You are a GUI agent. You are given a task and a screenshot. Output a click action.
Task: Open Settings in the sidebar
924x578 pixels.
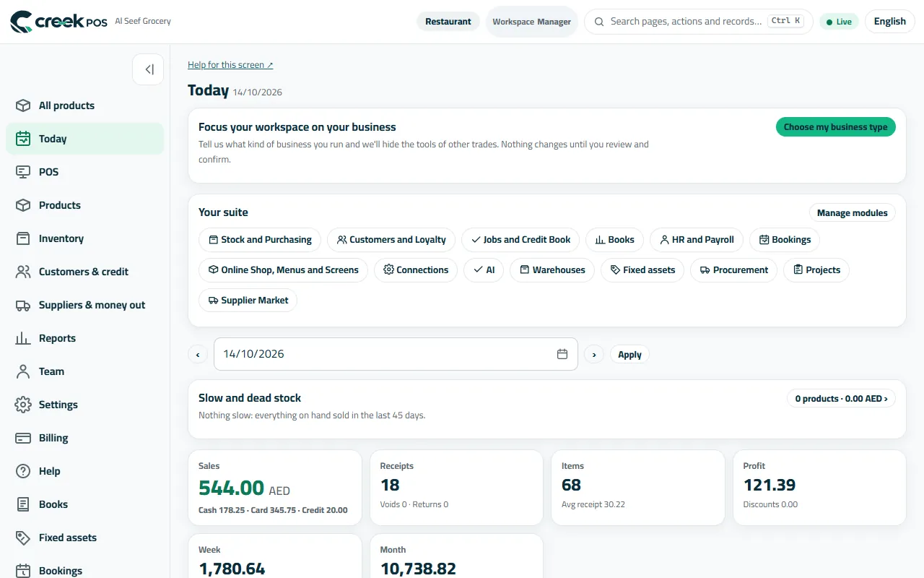point(85,405)
